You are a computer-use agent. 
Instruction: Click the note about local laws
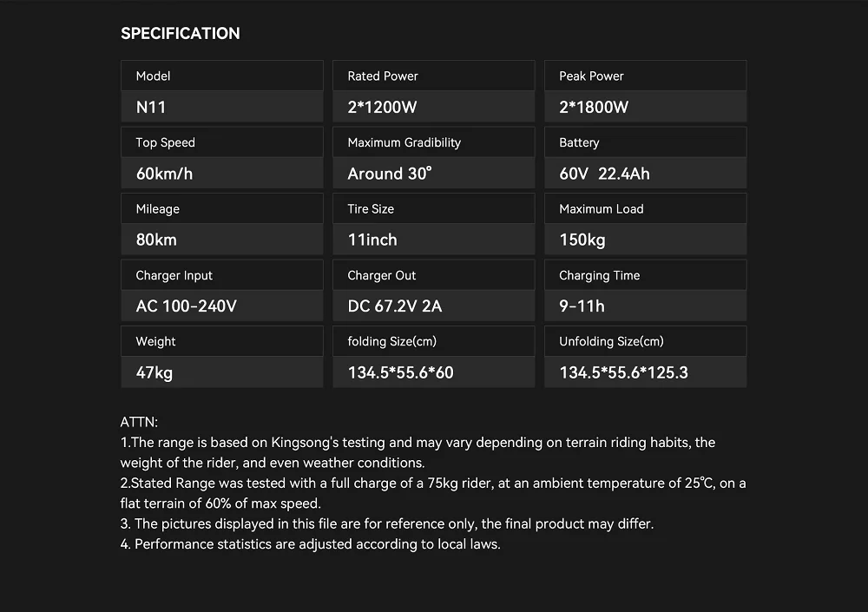(310, 544)
